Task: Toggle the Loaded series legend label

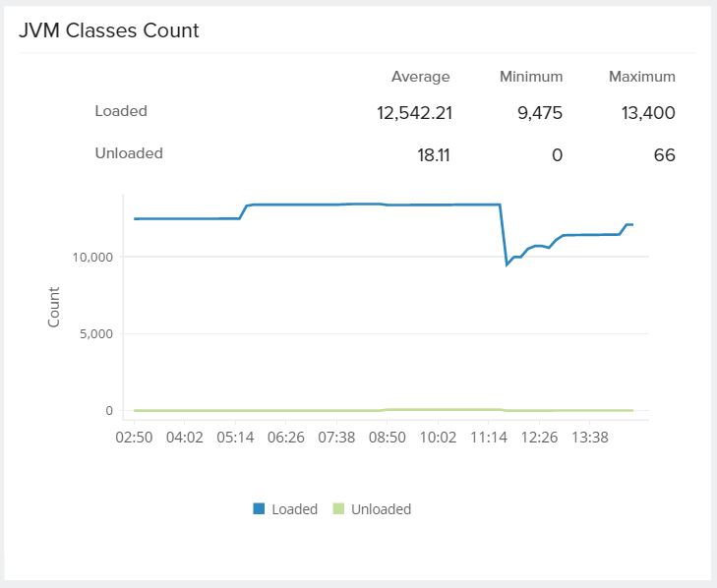Action: click(295, 509)
